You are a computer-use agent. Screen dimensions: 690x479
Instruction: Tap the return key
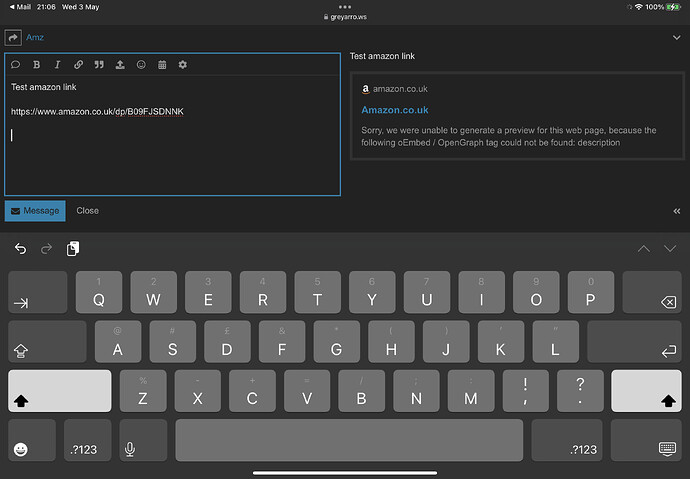[x=634, y=341]
